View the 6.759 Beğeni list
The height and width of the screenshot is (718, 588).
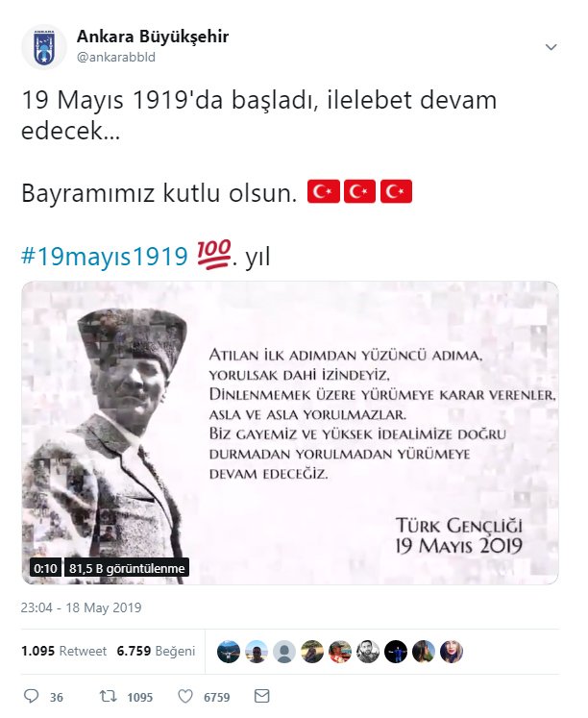[156, 651]
